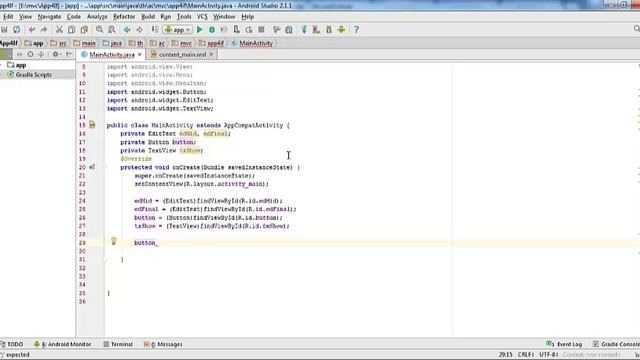Open the Refactor menu
640x360 pixels.
(124, 17)
